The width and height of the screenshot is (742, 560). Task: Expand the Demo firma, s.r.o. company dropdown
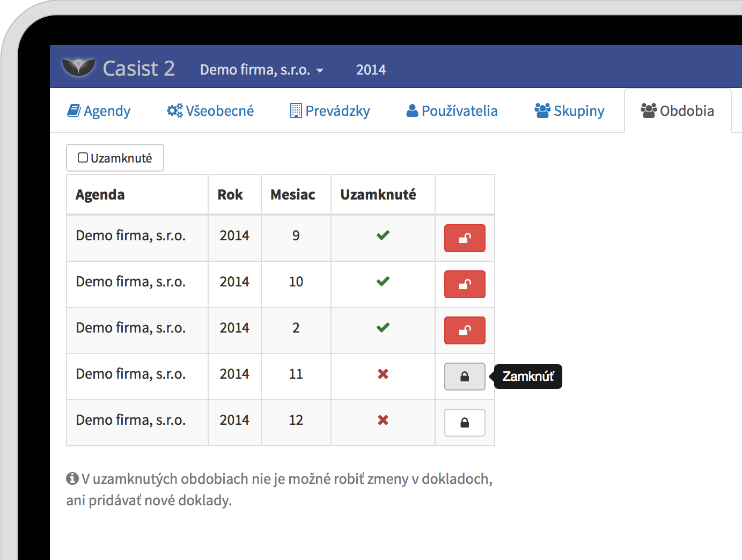pos(261,70)
